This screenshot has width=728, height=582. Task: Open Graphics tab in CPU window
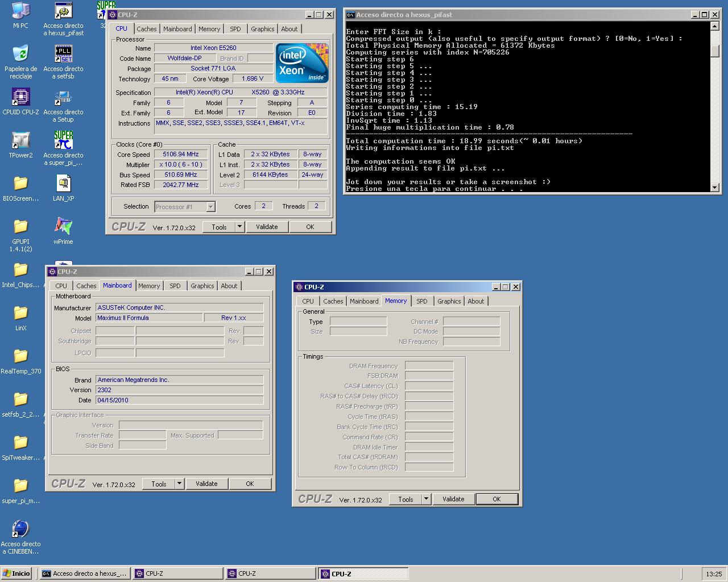[x=263, y=29]
